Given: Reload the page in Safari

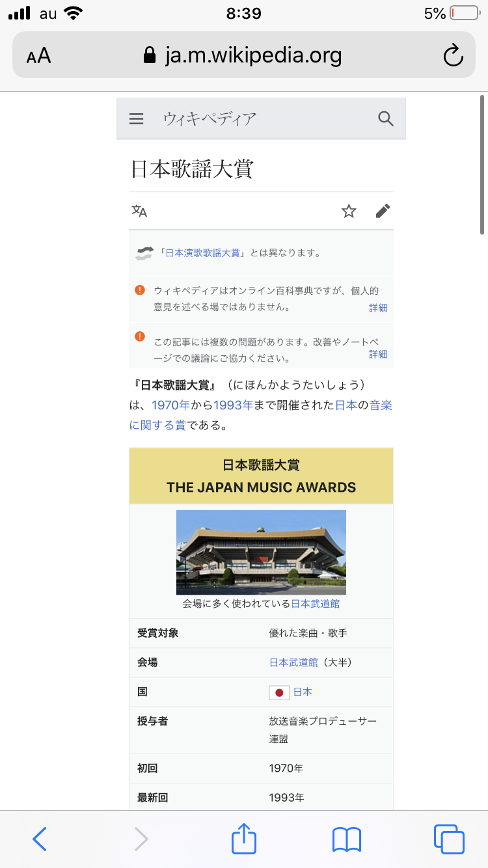Looking at the screenshot, I should point(453,55).
